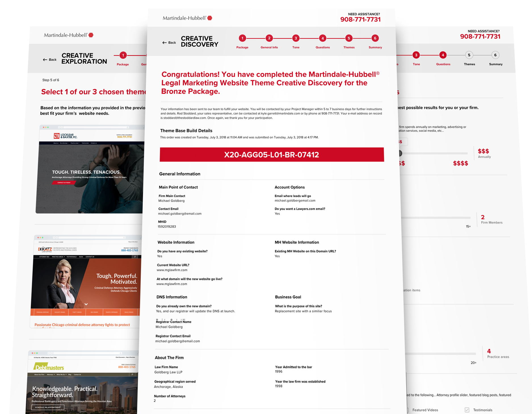Open About us in the Locklear & Baxter menu
The width and height of the screenshot is (532, 414).
[56, 143]
